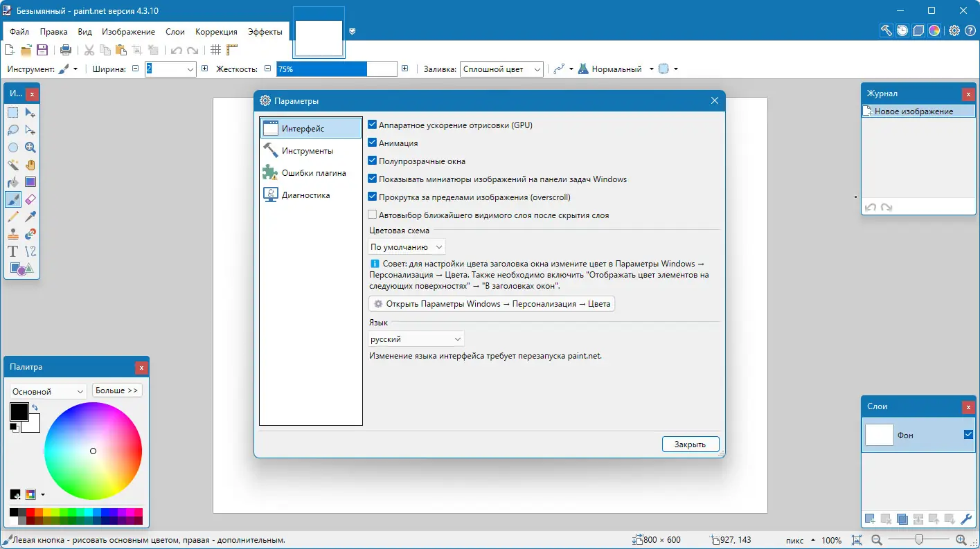Select the Text tool
The height and width of the screenshot is (549, 980).
click(13, 251)
